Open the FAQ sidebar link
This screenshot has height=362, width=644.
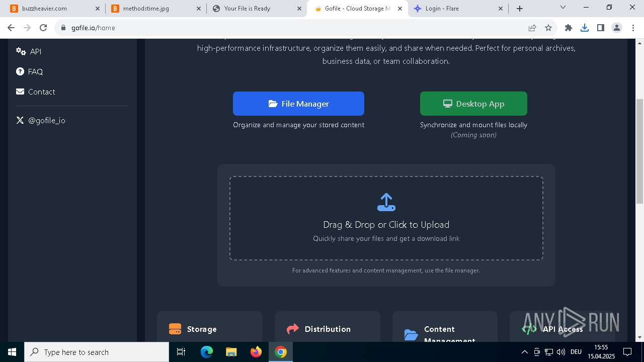[29, 71]
